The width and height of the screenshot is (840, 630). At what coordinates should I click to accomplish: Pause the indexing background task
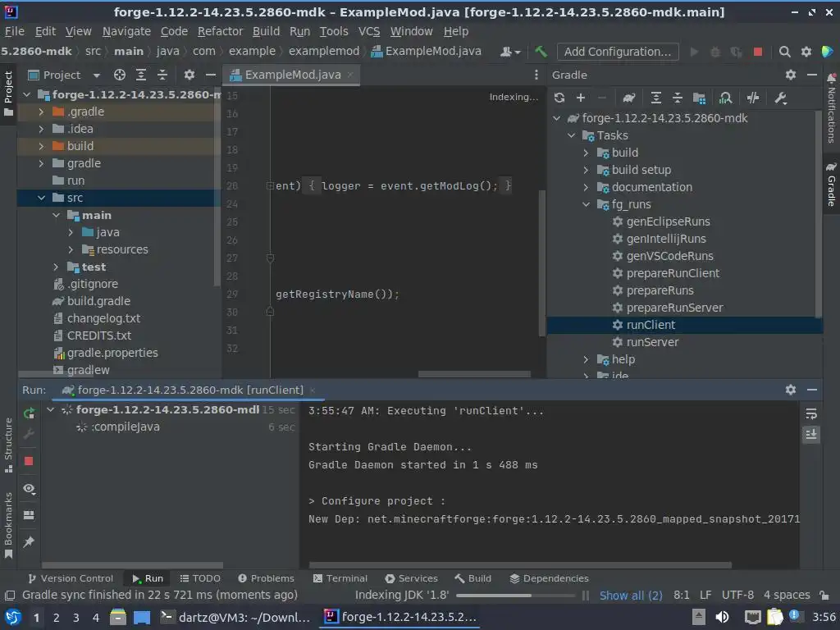coord(586,596)
